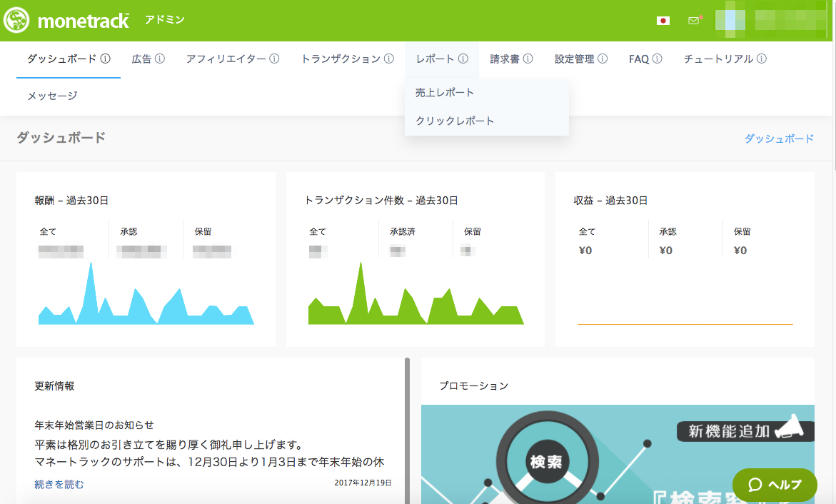
Task: Click the 続きを読む link
Action: click(59, 485)
